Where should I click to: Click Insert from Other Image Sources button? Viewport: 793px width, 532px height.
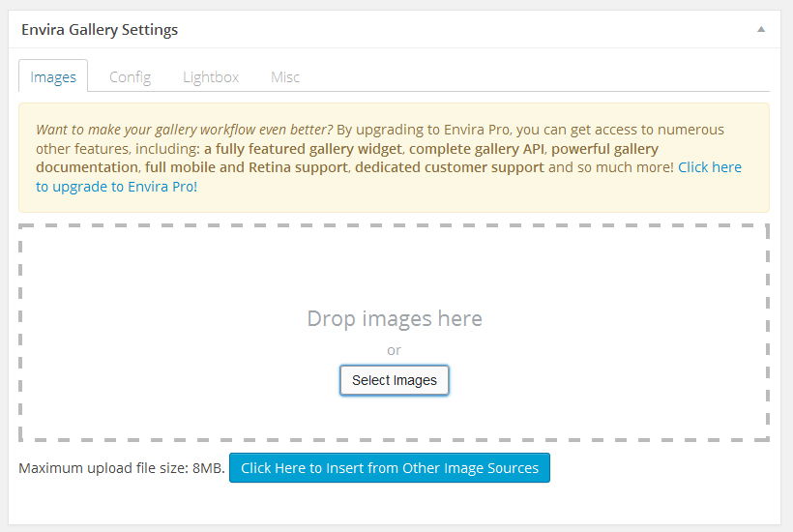[390, 468]
